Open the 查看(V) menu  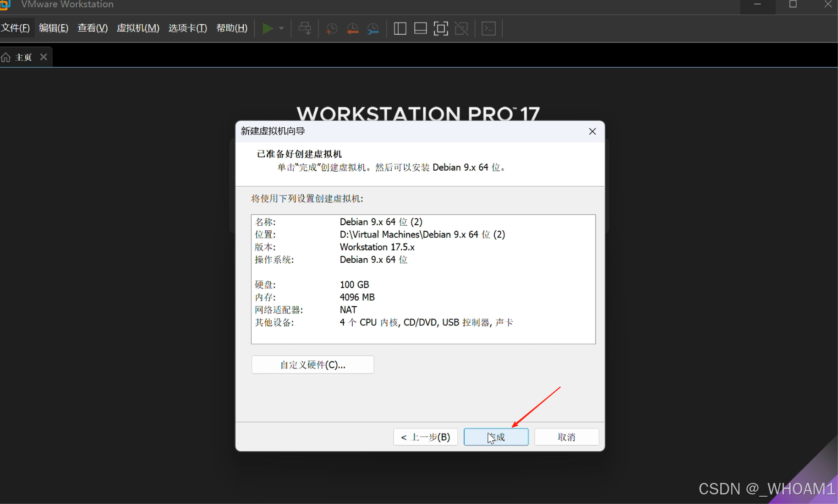93,28
